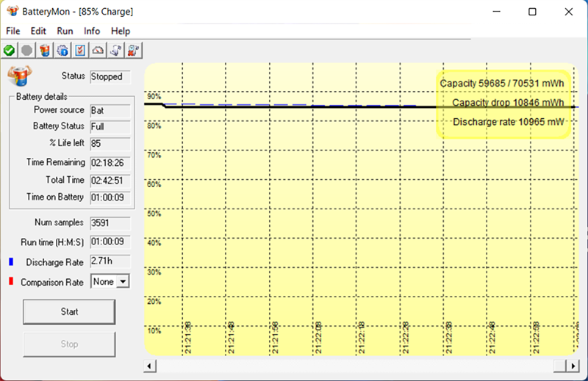Open the File menu
The width and height of the screenshot is (588, 381).
pos(13,31)
